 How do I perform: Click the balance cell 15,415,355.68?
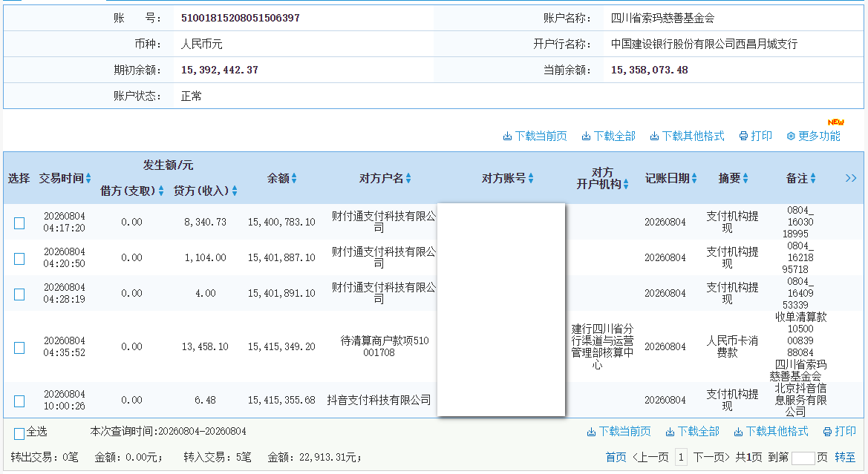[x=281, y=400]
